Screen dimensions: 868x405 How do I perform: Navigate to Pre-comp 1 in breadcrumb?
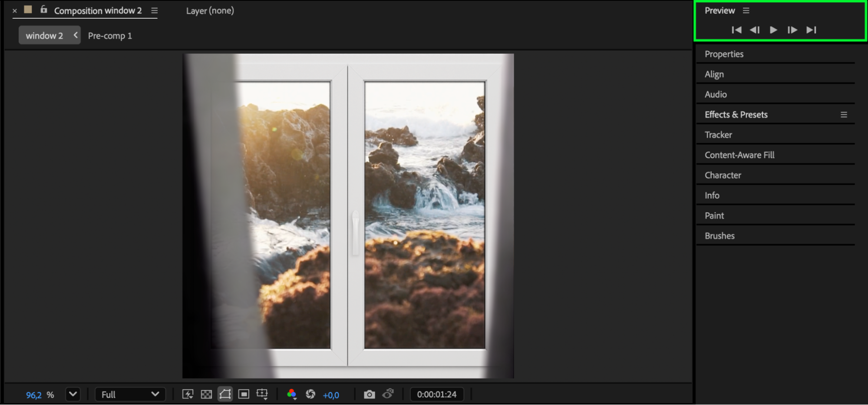tap(110, 36)
